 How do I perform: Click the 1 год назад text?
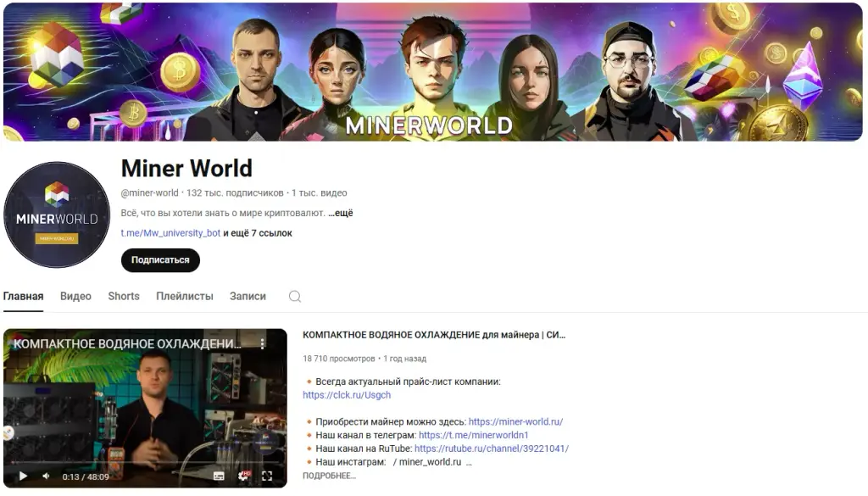click(x=404, y=359)
